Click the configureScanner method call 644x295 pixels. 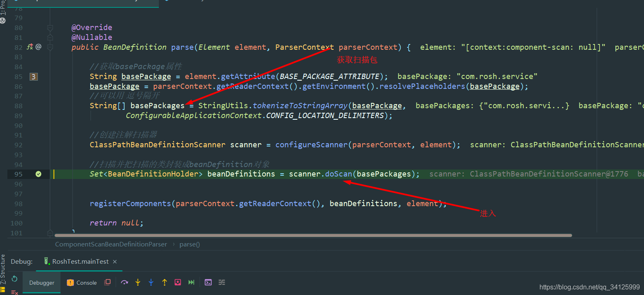(x=312, y=145)
